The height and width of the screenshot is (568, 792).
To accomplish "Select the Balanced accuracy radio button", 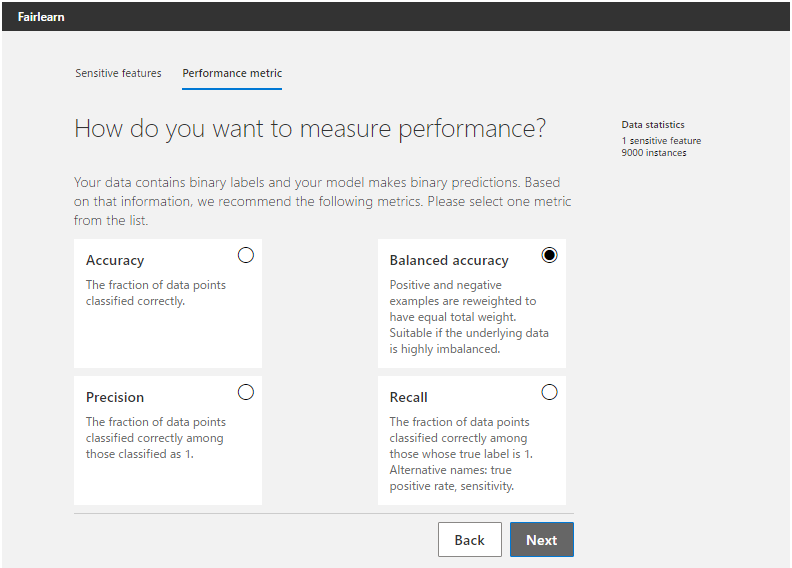I will tap(549, 255).
